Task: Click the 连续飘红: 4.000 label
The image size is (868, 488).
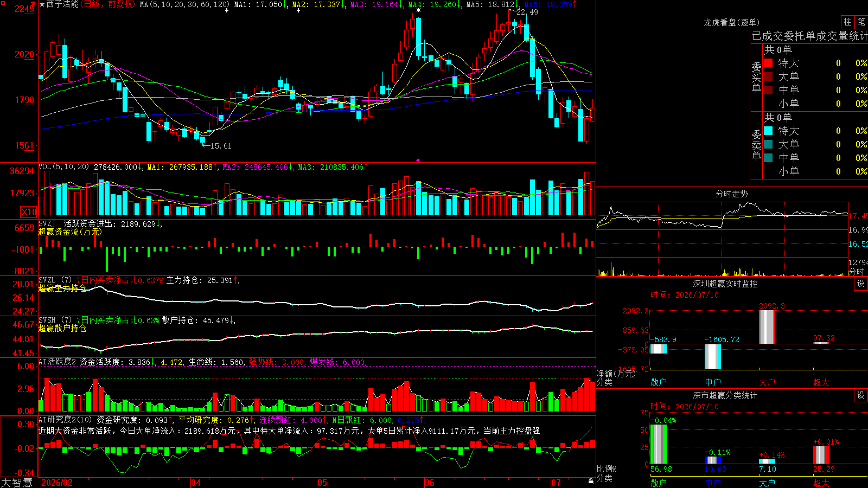Action: pyautogui.click(x=291, y=420)
